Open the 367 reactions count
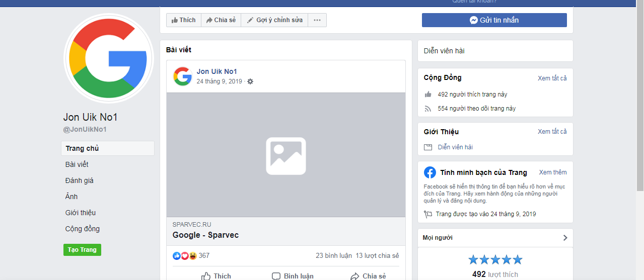Image resolution: width=644 pixels, height=280 pixels. tap(204, 256)
